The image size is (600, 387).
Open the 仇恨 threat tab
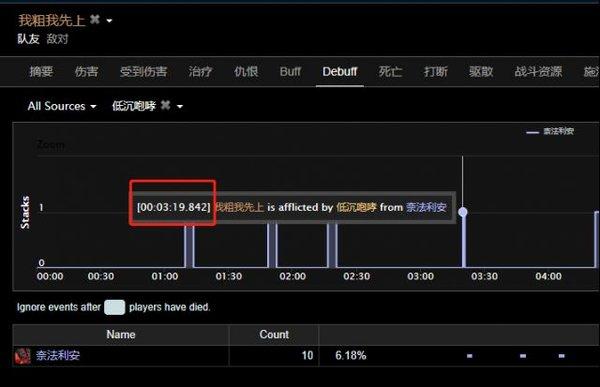tap(246, 72)
